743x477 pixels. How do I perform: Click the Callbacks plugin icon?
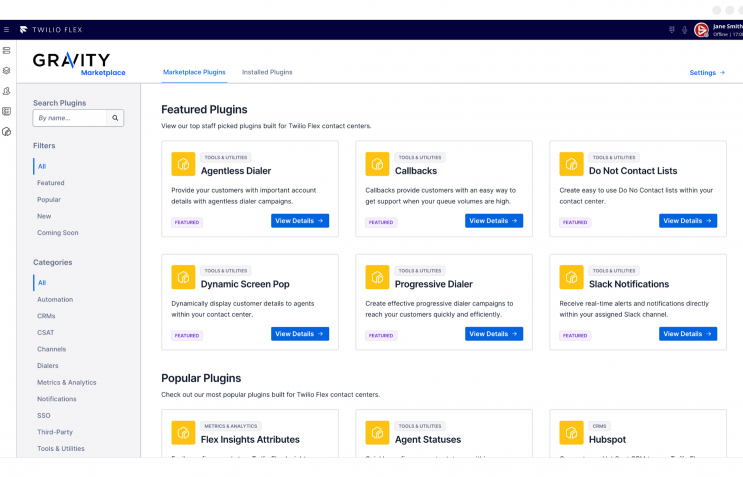[x=377, y=164]
